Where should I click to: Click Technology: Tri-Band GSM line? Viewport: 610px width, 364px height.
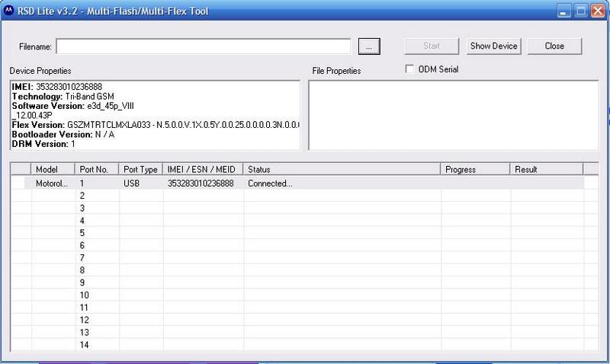63,97
